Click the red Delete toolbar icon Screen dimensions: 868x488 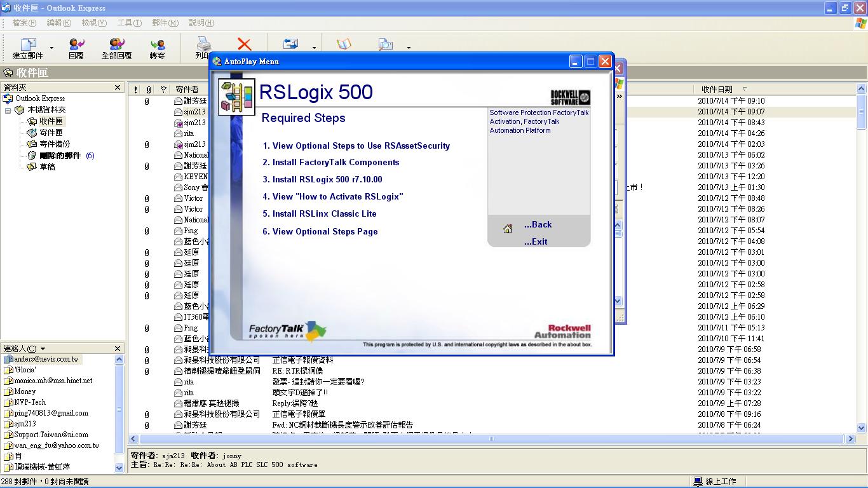pos(244,44)
